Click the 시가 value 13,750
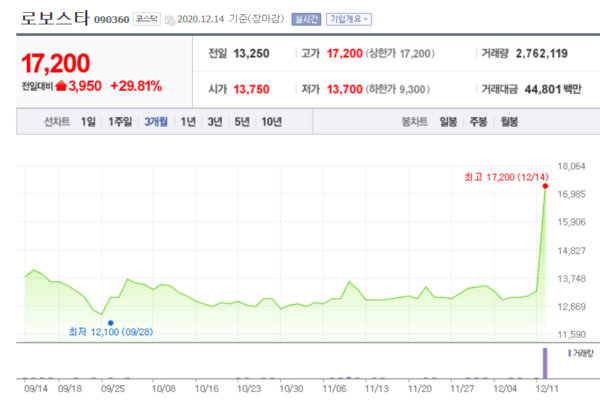Viewport: 600px width, 405px height. point(251,89)
